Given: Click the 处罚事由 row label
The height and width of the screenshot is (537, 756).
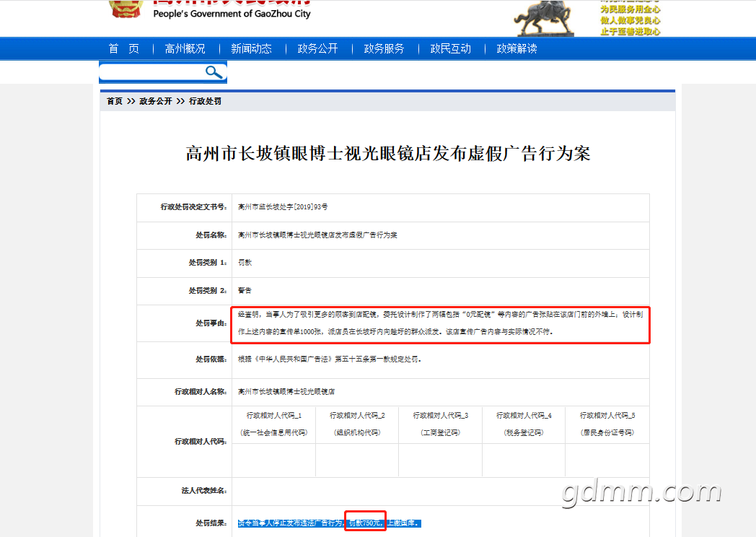Looking at the screenshot, I should tap(211, 323).
